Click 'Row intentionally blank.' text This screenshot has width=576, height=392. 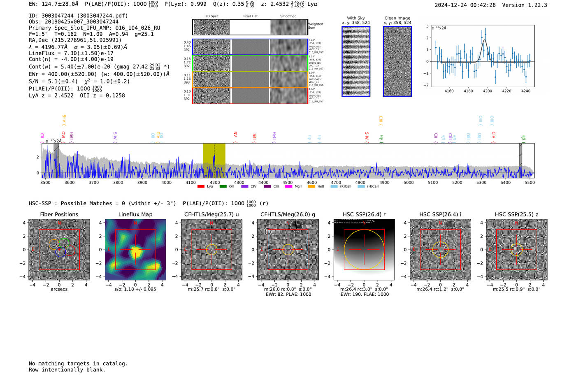pos(67,370)
